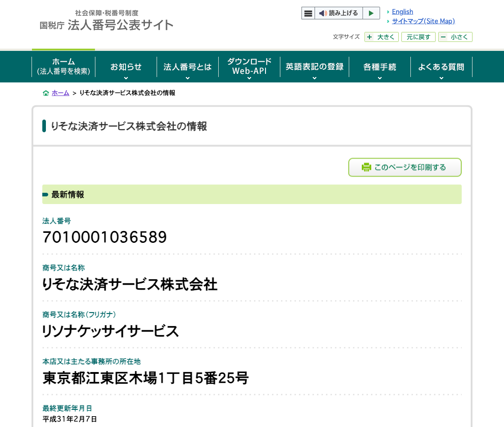
Task: Go to ホーム(法人番号を検索) nav item
Action: coord(63,67)
